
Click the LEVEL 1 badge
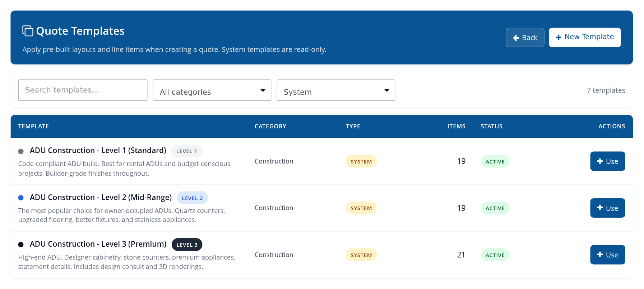[x=186, y=151]
